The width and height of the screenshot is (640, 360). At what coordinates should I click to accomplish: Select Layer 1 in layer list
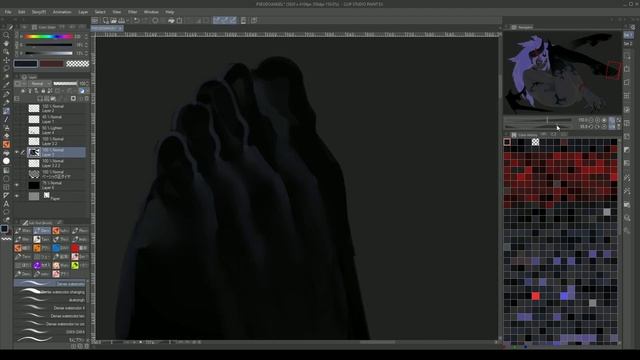coord(56,119)
